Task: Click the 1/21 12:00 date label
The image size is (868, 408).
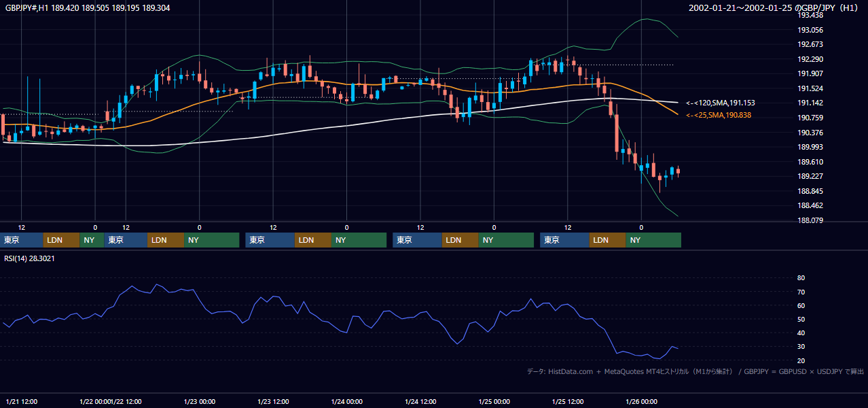Action: coord(21,402)
